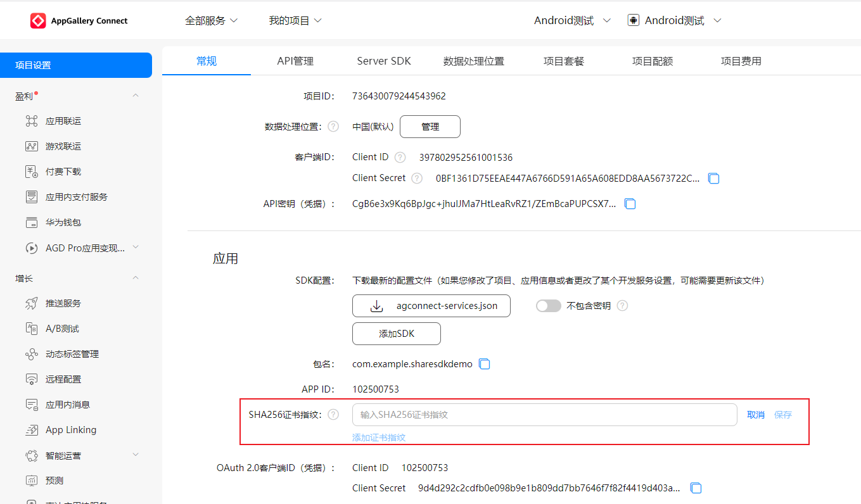Open 付费下载 service page

63,171
